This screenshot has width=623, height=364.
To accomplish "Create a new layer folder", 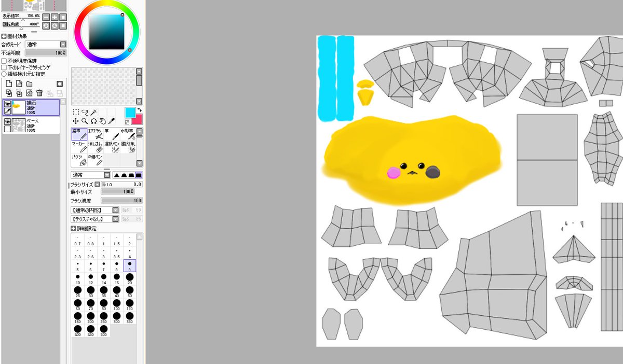I will pyautogui.click(x=29, y=83).
